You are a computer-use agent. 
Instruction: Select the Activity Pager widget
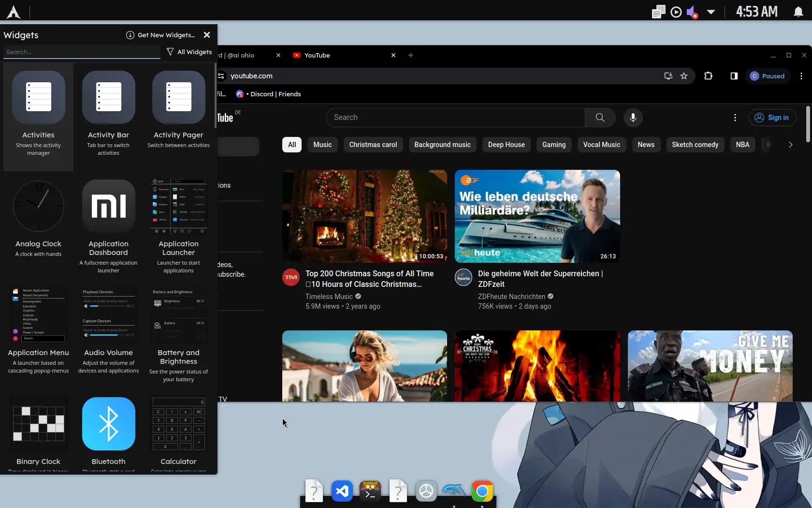(178, 116)
